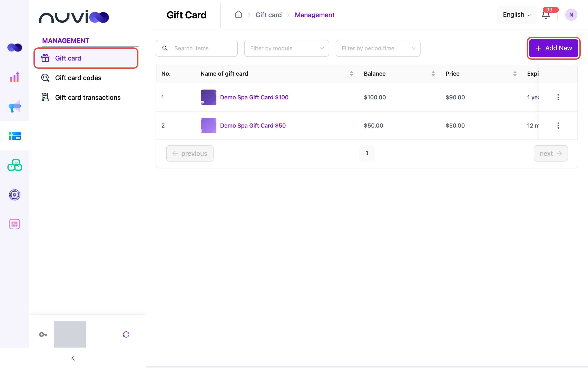Expand the Filter by period time dropdown
588x368 pixels.
(x=378, y=48)
